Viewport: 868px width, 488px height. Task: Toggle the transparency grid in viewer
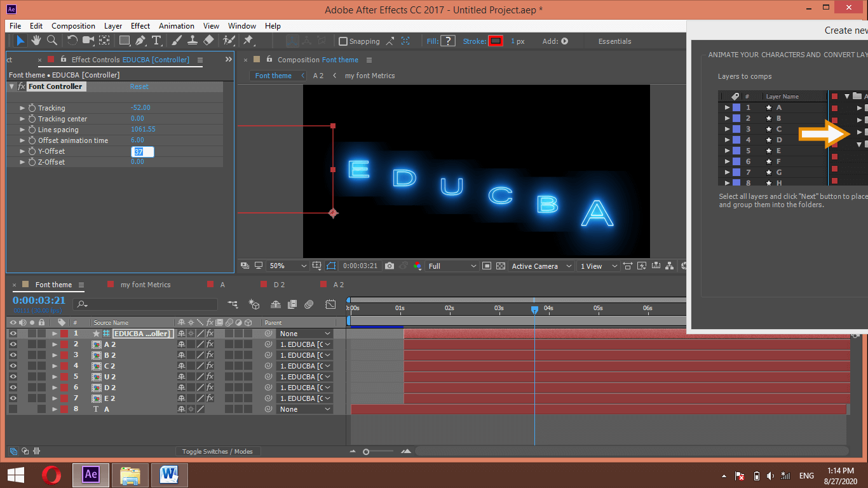coord(501,266)
